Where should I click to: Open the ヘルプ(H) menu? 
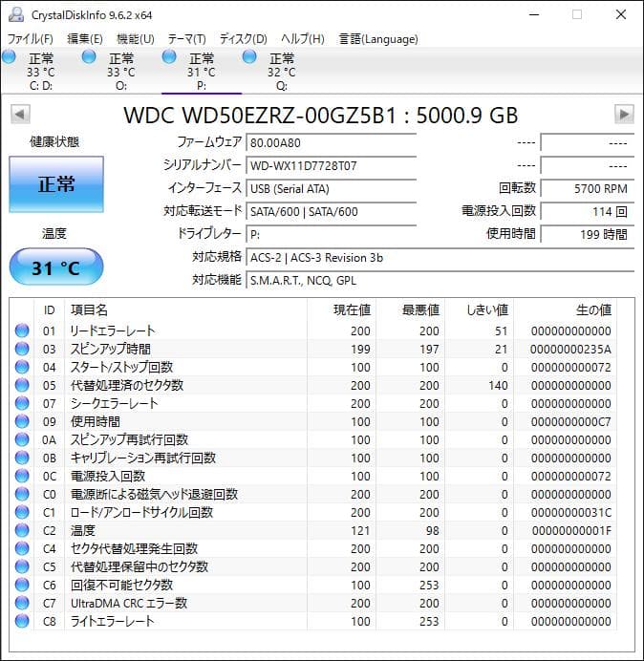click(303, 39)
